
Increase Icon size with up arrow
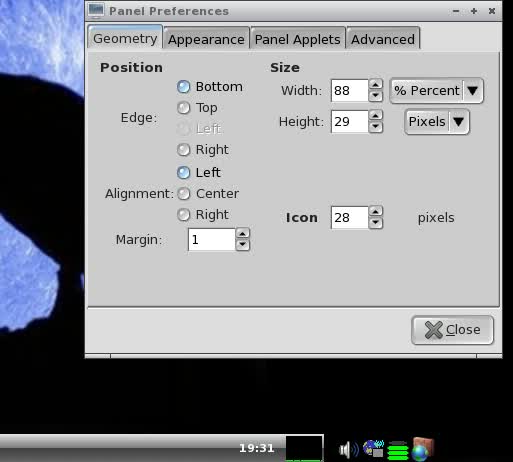[x=376, y=212]
